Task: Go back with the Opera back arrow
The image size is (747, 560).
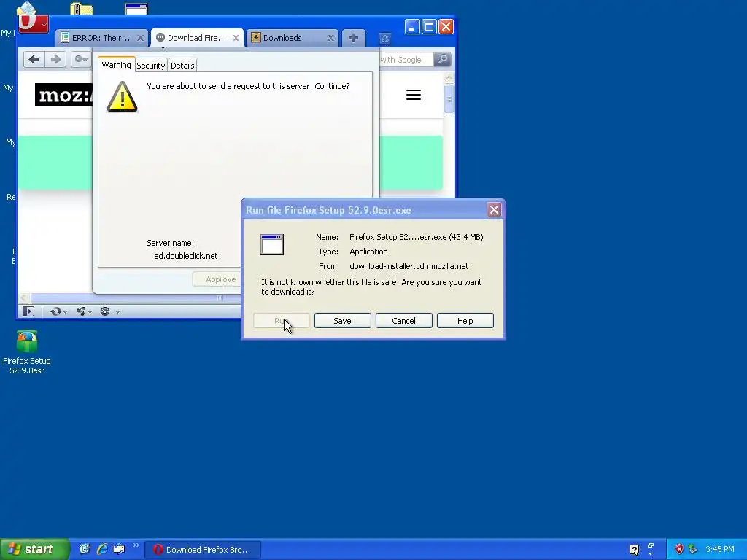Action: tap(34, 60)
